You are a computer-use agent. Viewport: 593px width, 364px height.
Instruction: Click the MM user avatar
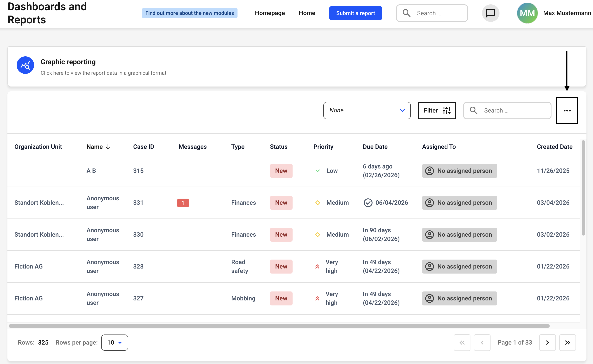pos(527,13)
